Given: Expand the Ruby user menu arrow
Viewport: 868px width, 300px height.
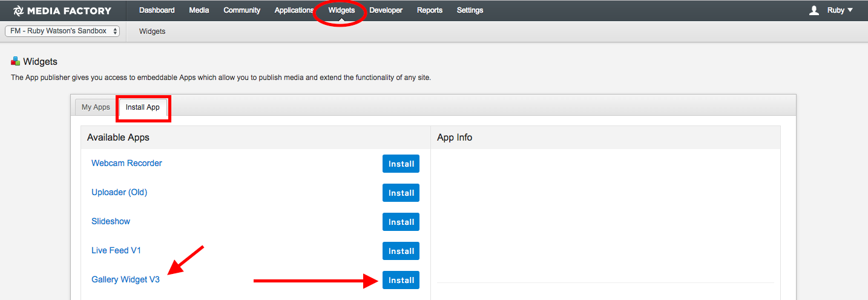Looking at the screenshot, I should click(x=850, y=10).
